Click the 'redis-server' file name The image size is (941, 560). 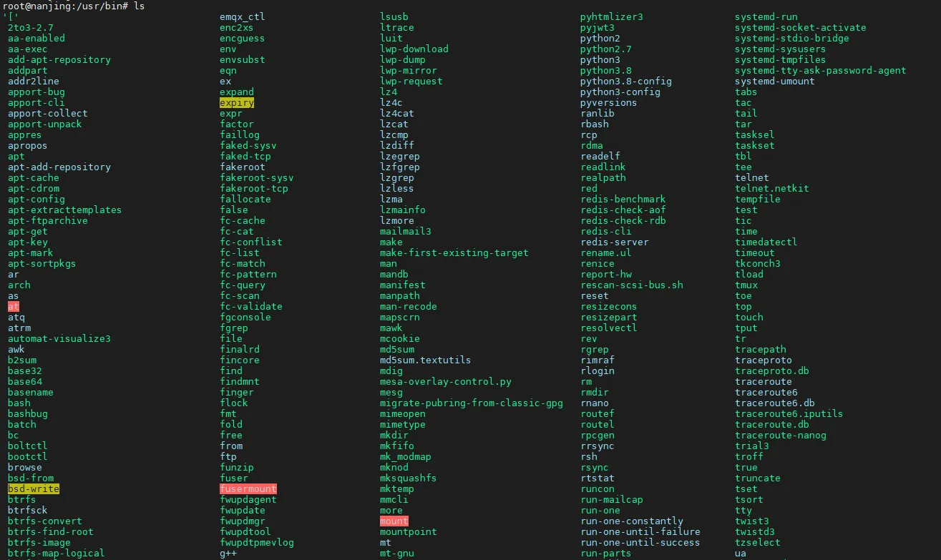(x=615, y=242)
